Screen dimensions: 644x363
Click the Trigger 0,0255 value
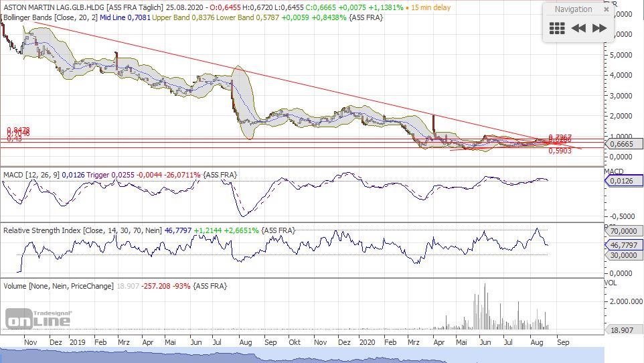110,175
